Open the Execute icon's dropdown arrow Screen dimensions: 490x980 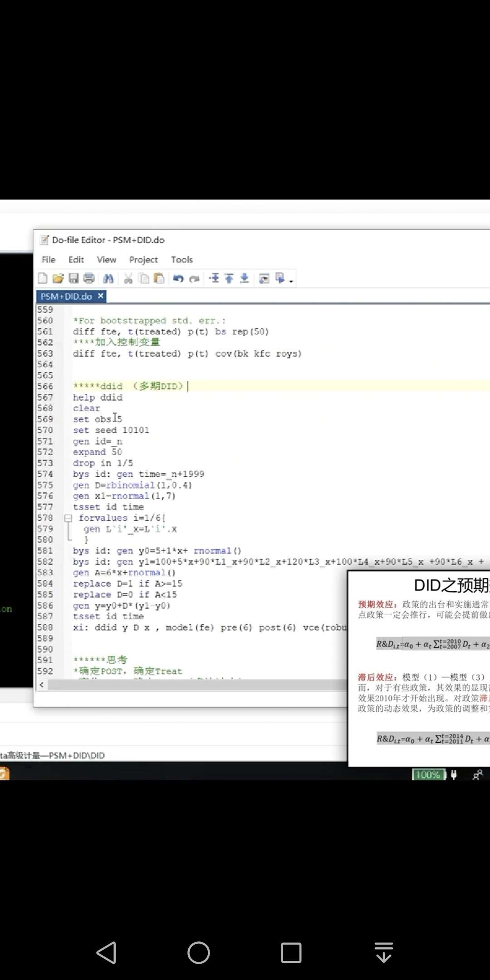[x=291, y=281]
